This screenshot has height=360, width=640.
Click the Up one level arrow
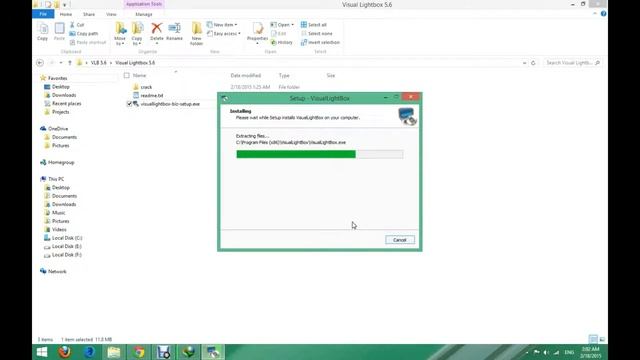tap(70, 63)
